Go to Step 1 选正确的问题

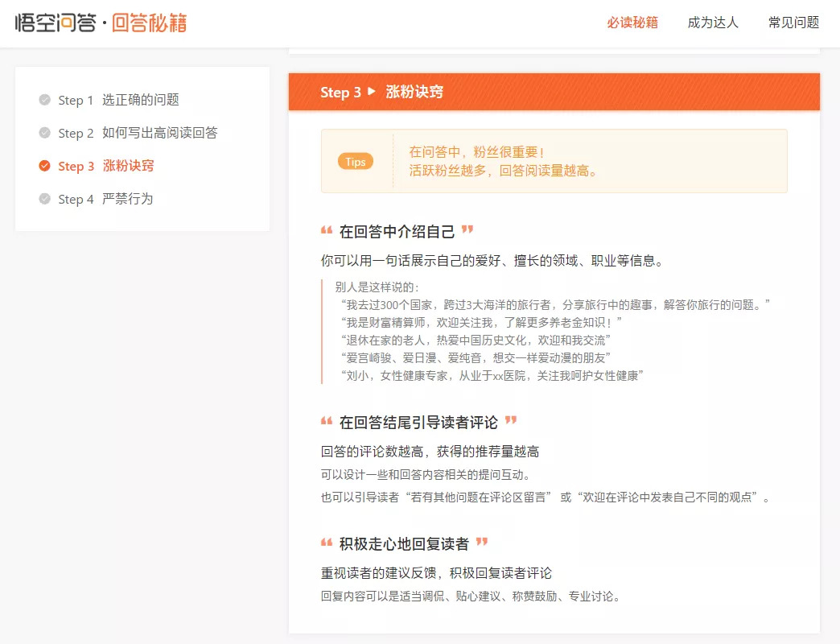(118, 100)
